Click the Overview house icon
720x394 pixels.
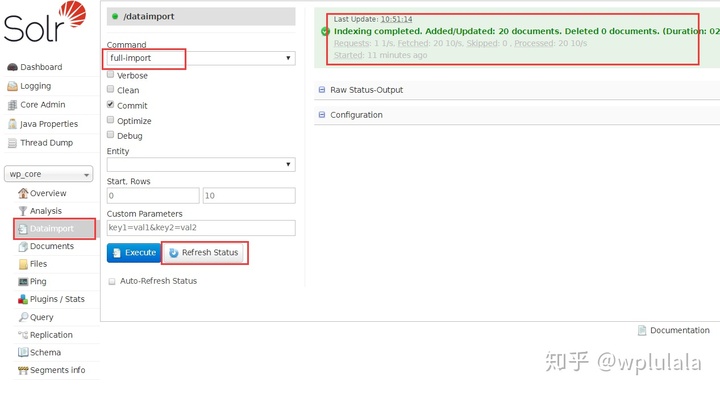point(23,193)
